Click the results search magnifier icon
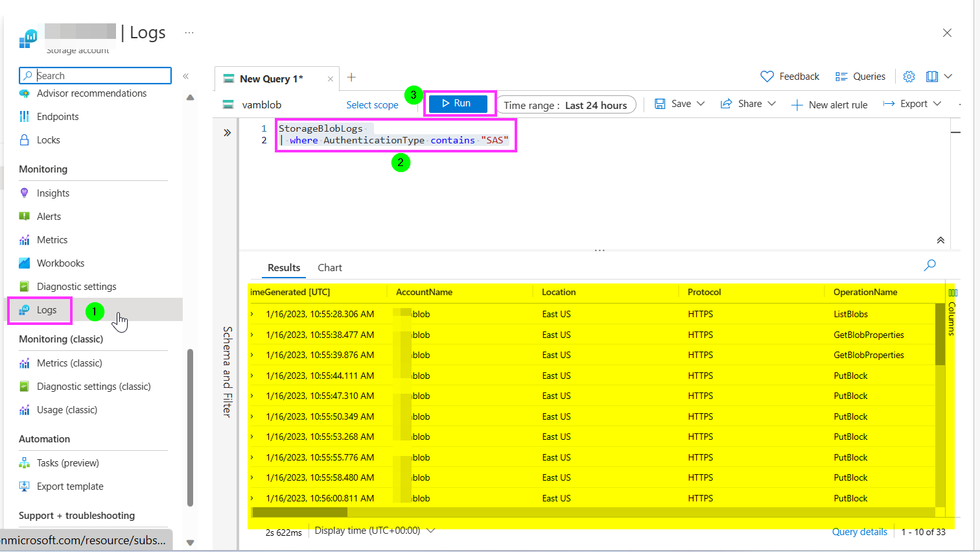Screen dimensions: 980x552 click(x=930, y=265)
